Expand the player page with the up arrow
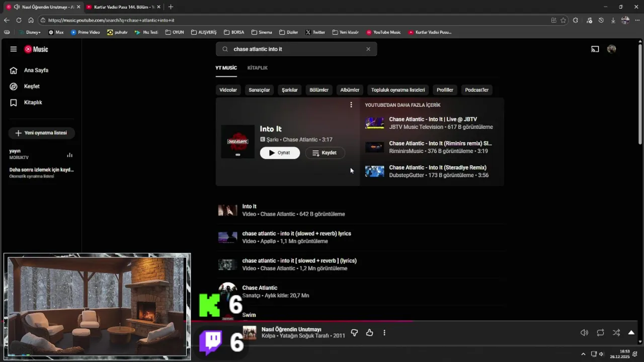This screenshot has height=362, width=644. 631,333
